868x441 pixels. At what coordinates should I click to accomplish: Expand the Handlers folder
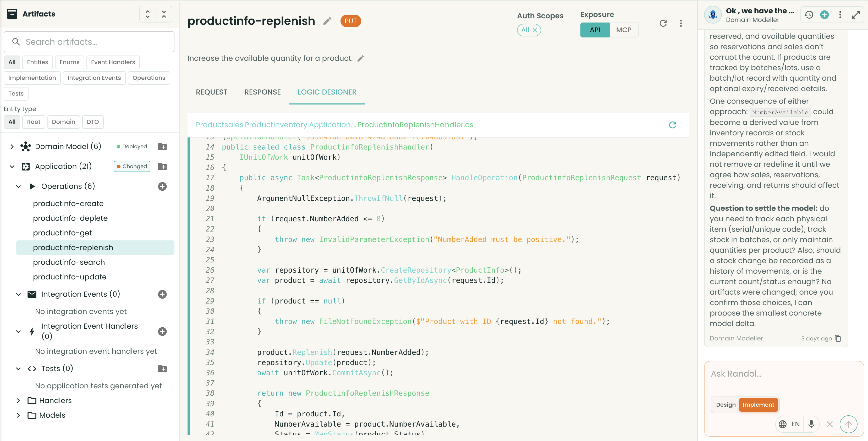(x=19, y=401)
